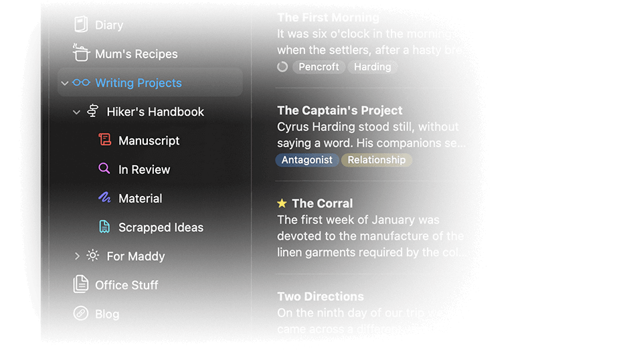This screenshot has height=364, width=619.
Task: Click the Scrapped Ideas document icon
Action: click(x=104, y=227)
